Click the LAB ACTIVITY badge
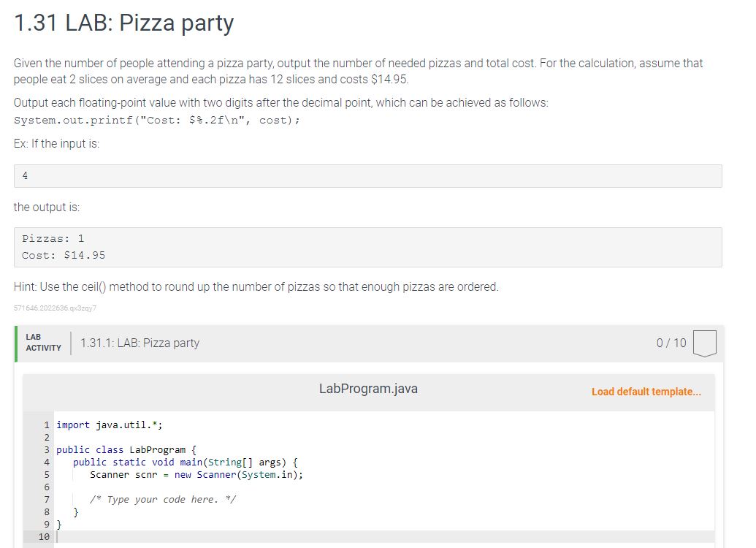 pos(43,341)
